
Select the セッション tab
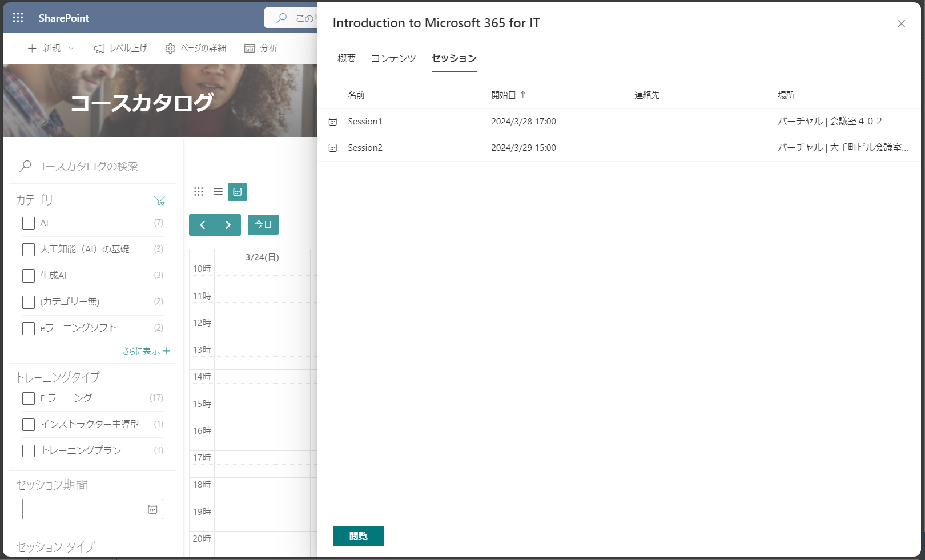[x=454, y=58]
